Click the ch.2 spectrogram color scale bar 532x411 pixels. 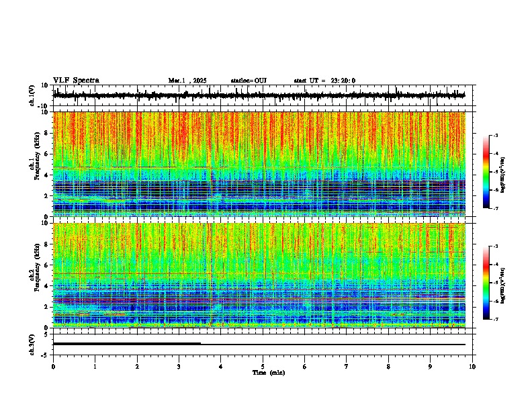point(486,283)
